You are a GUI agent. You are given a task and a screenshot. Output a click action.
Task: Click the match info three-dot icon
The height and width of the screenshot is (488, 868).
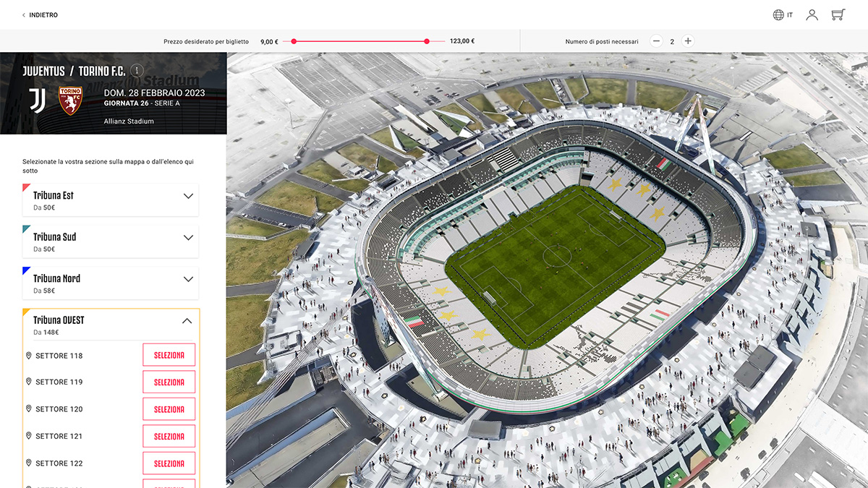137,71
